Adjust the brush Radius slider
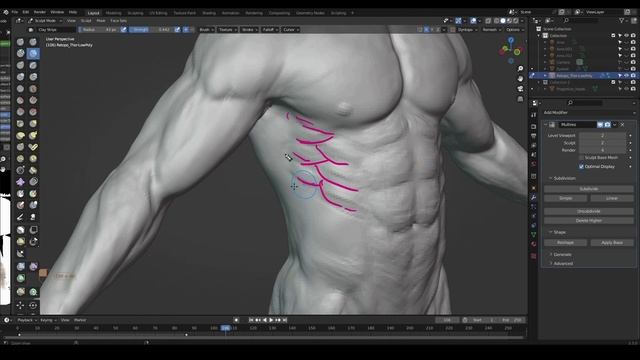The image size is (640, 360). click(x=99, y=30)
